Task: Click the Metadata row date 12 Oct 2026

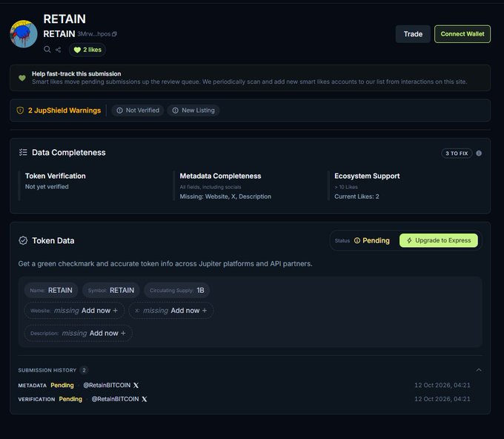Action: pos(442,386)
